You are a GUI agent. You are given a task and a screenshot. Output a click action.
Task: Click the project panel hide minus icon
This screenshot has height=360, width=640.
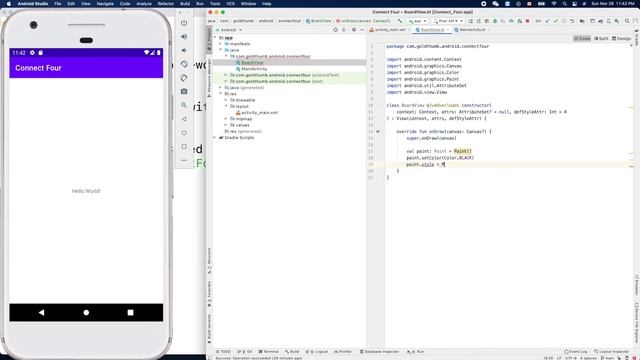[362, 30]
